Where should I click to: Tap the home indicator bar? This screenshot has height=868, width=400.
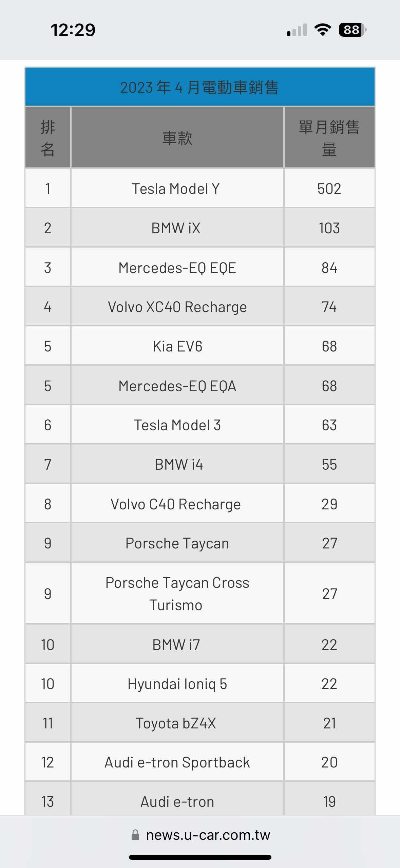tap(200, 857)
